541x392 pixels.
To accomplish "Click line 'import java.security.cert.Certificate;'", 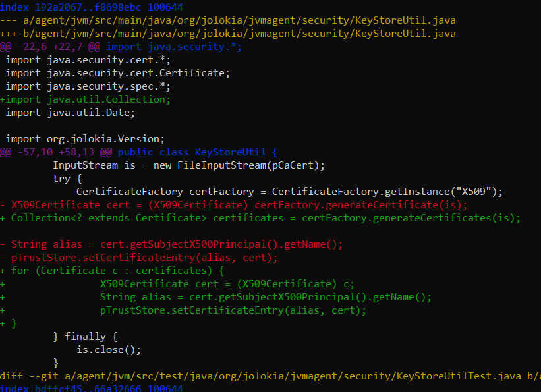I will click(x=118, y=73).
